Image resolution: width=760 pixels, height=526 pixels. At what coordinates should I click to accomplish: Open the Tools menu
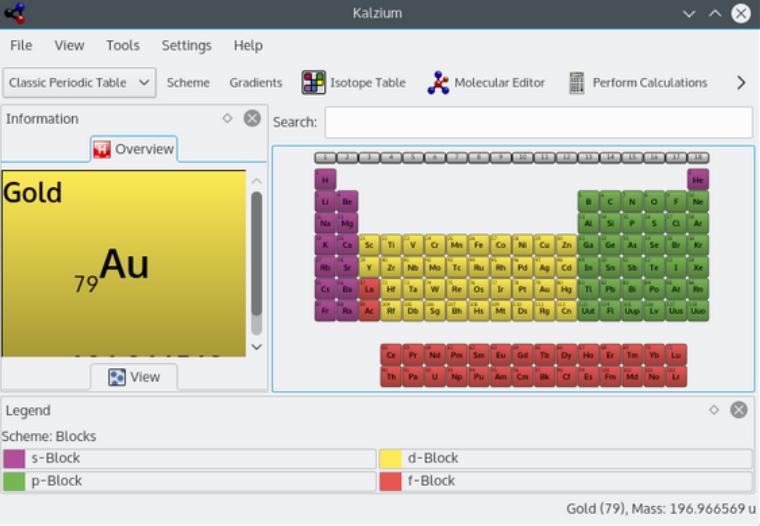pos(123,45)
